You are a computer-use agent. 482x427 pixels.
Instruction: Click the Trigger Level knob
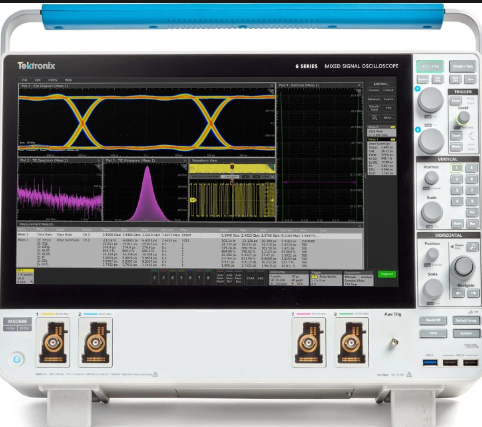463,117
